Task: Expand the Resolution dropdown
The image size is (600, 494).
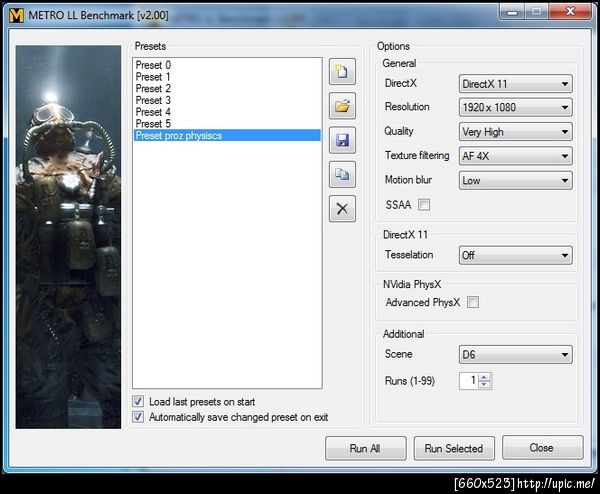Action: (x=515, y=108)
